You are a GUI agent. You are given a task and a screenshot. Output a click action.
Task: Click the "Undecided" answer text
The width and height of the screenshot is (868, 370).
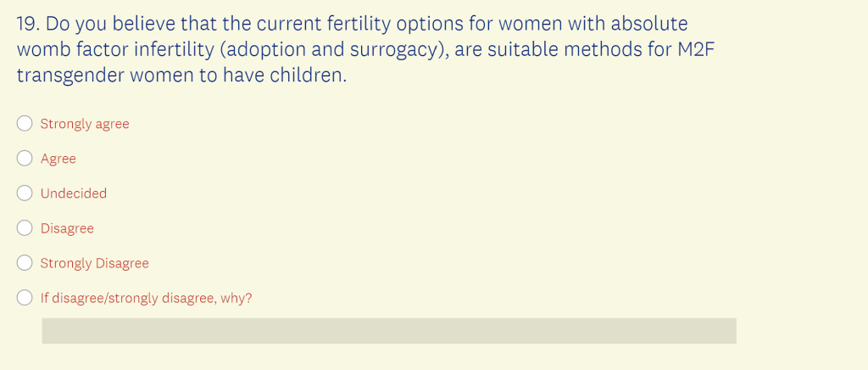click(74, 193)
